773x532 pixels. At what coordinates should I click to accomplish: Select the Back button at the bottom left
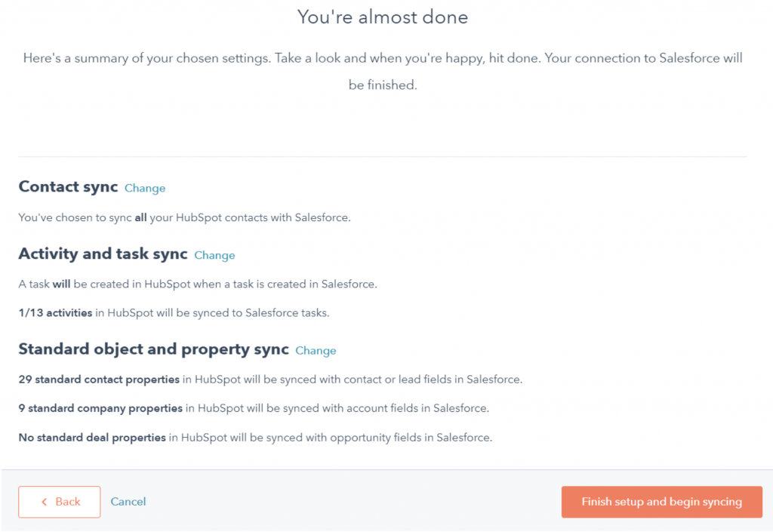[x=59, y=501]
